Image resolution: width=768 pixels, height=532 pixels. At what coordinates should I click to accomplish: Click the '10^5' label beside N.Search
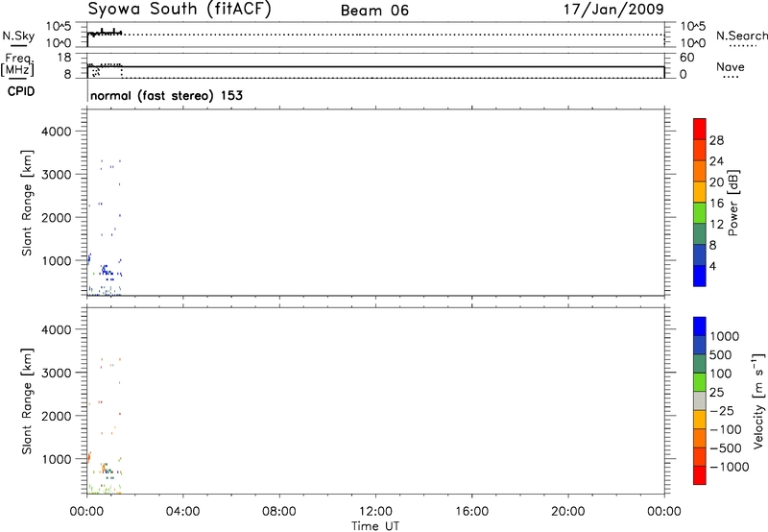693,27
